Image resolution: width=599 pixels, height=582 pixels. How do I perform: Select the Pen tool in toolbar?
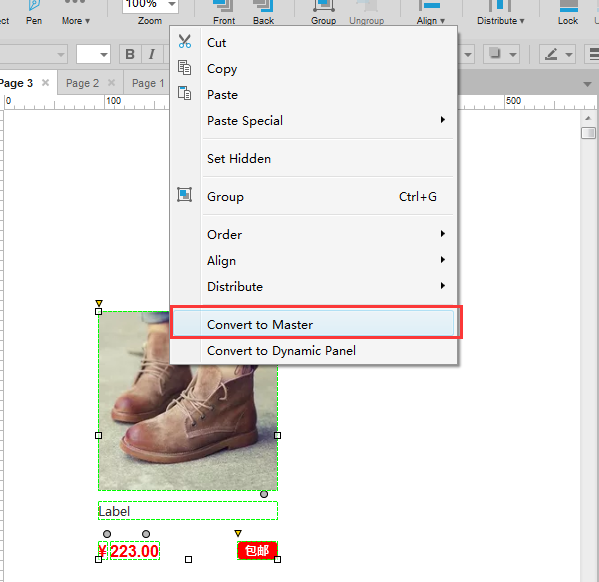(x=34, y=12)
